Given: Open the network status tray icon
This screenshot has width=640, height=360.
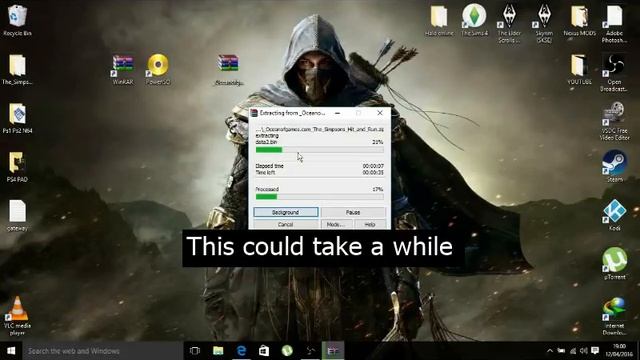Looking at the screenshot, I should click(573, 351).
